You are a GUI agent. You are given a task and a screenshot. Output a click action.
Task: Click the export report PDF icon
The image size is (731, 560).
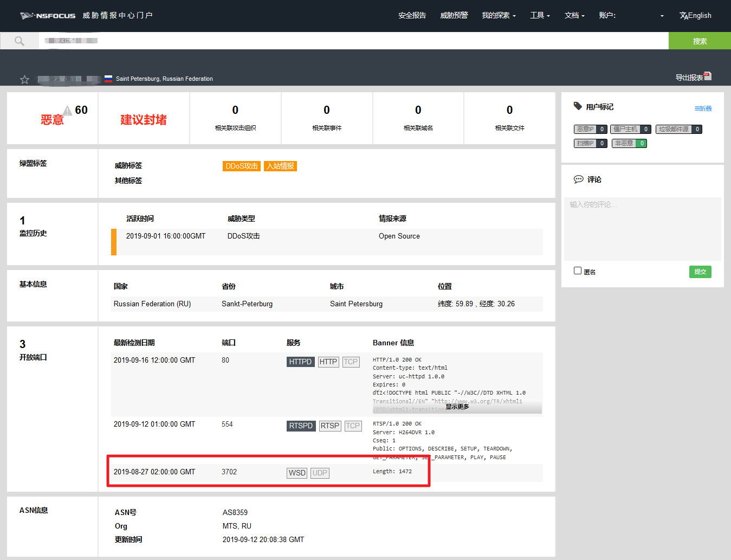tap(707, 76)
